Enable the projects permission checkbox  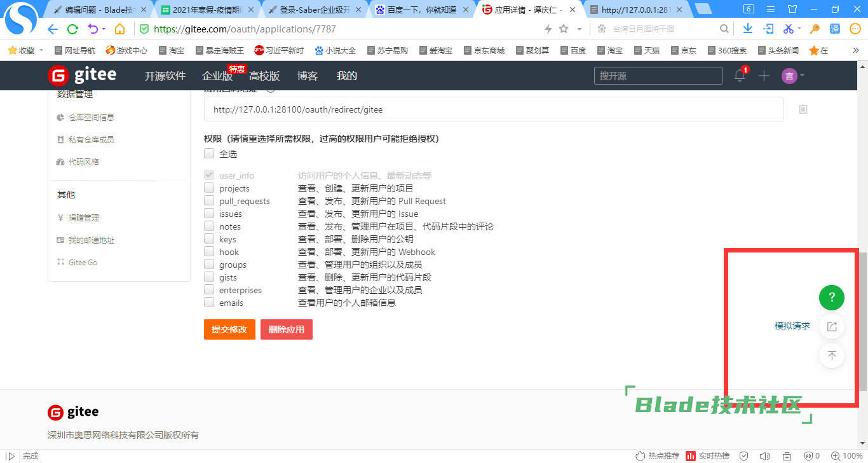click(209, 188)
